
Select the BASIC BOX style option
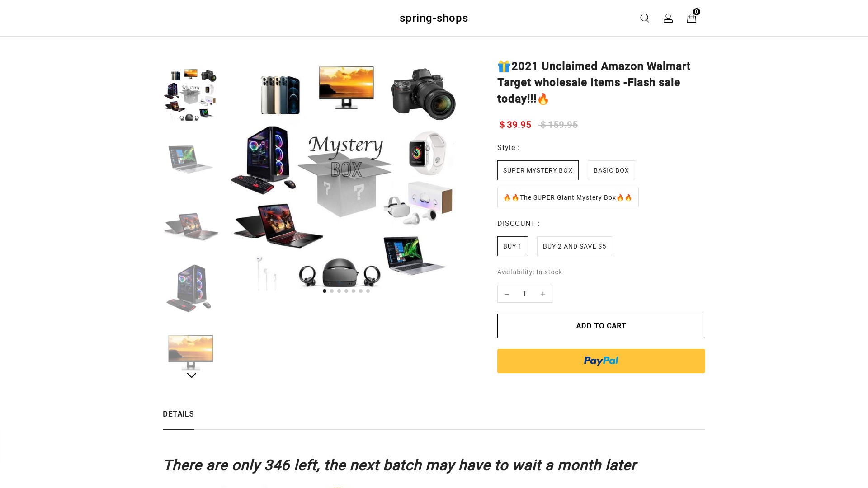pyautogui.click(x=611, y=170)
